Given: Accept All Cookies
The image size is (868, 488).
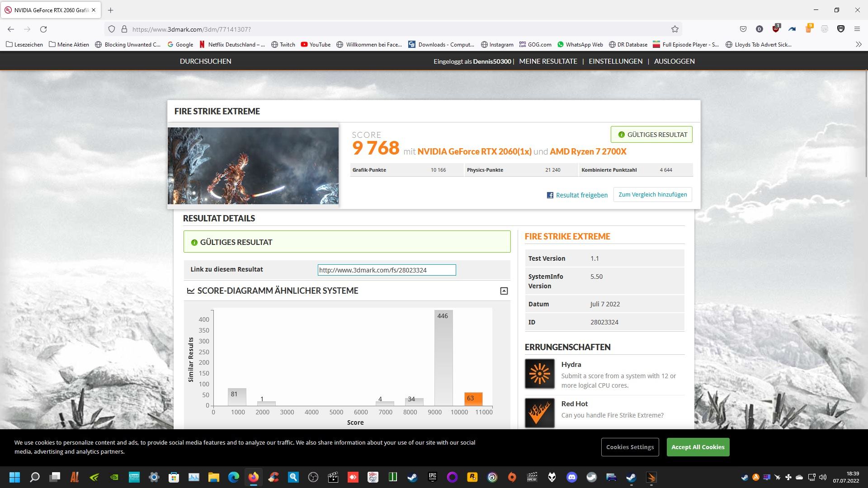Looking at the screenshot, I should tap(698, 447).
